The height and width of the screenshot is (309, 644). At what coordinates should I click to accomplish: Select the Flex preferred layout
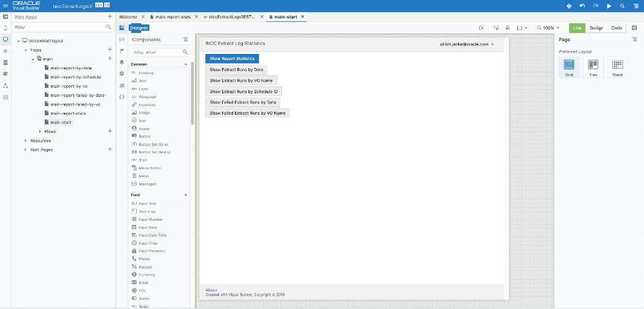pyautogui.click(x=593, y=66)
